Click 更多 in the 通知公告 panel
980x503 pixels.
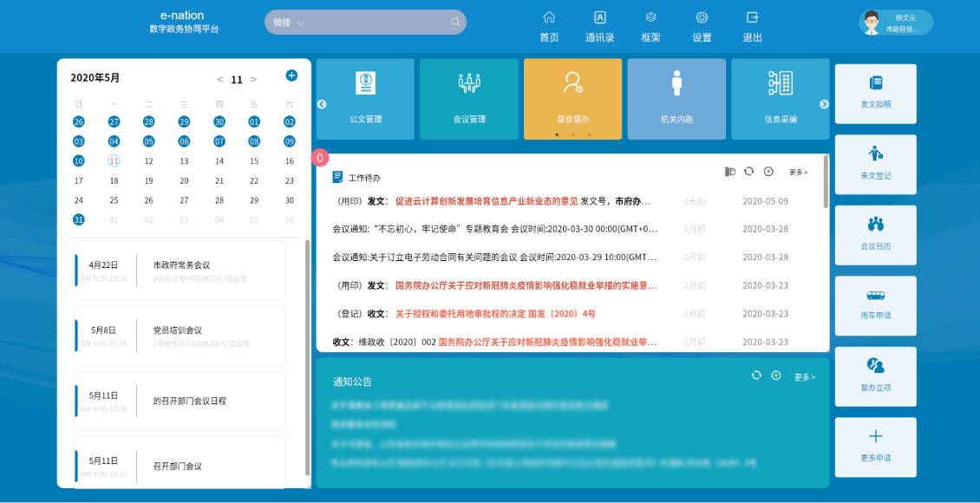click(804, 377)
